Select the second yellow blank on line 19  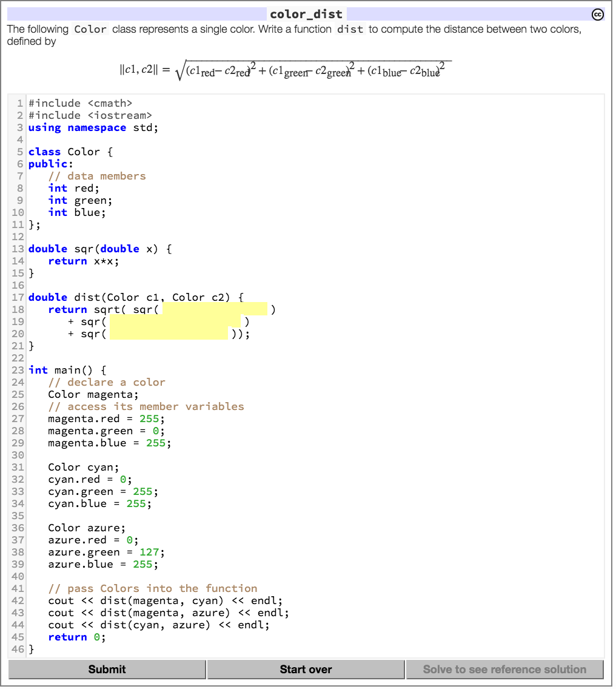click(175, 321)
